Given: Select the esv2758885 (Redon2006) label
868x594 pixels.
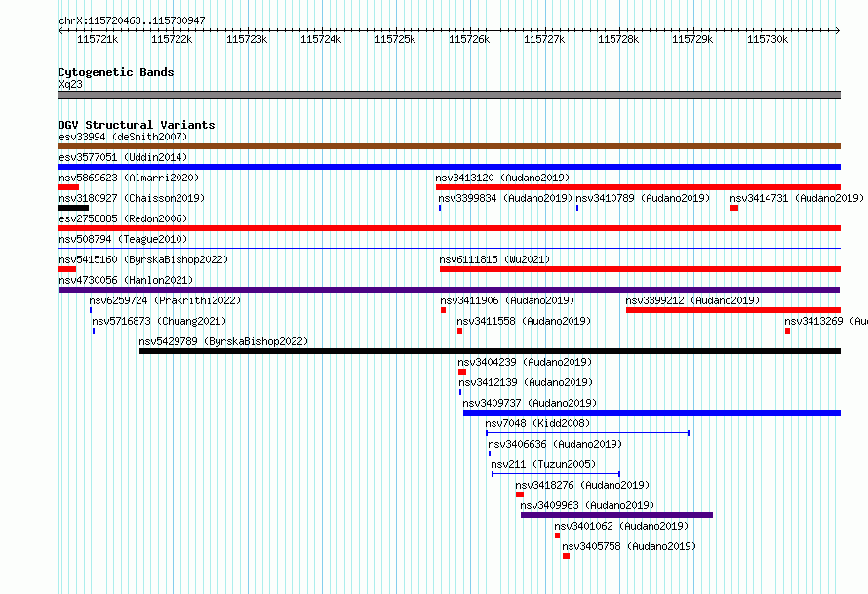Looking at the screenshot, I should click(x=123, y=218).
